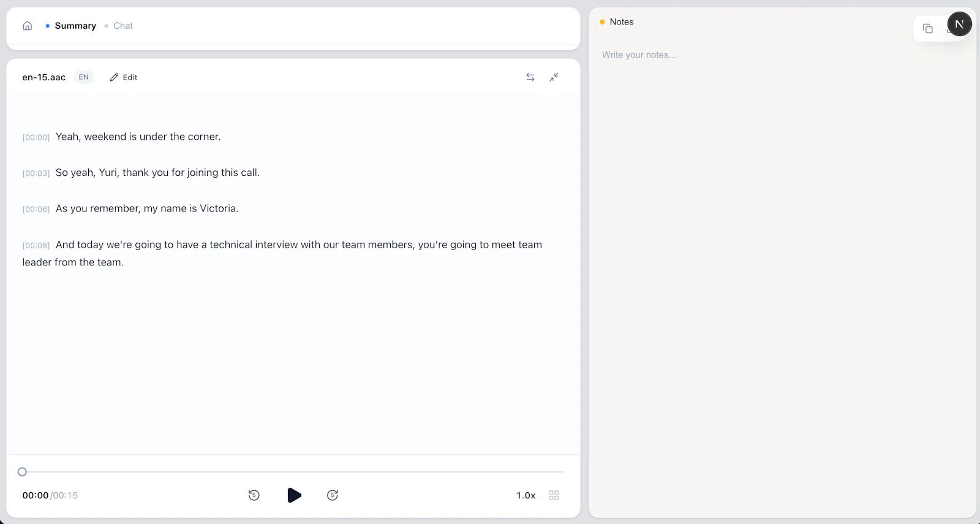Copy notes with the copy icon
Viewport: 980px width, 524px height.
(928, 29)
